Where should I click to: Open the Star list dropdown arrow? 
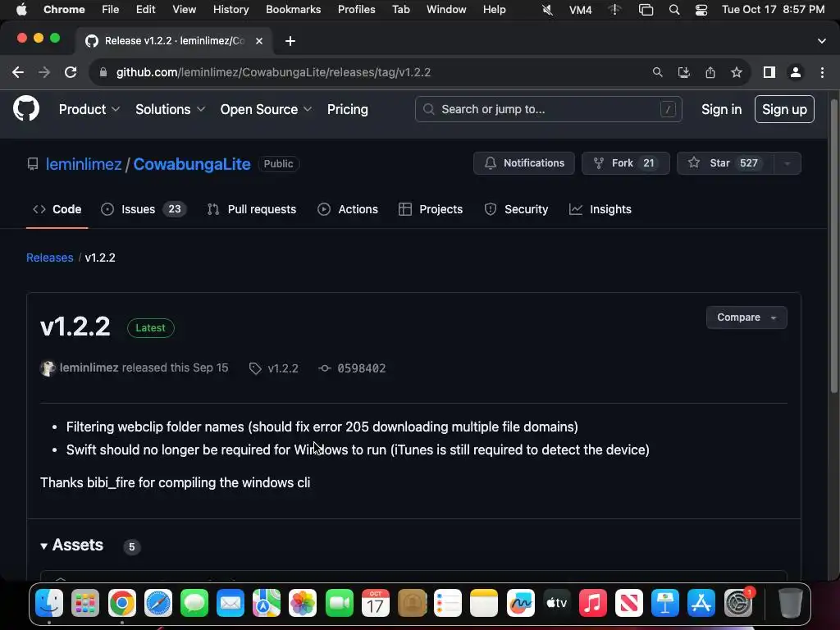pos(787,163)
